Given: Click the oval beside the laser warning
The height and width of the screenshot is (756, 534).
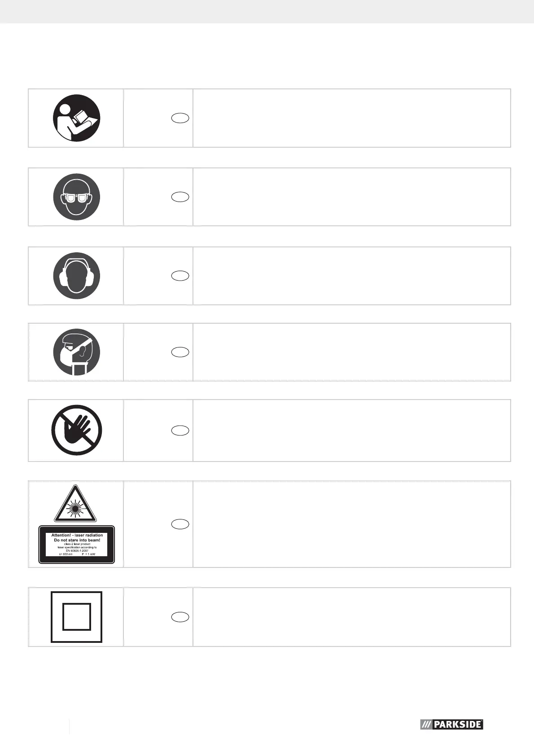Looking at the screenshot, I should (x=180, y=524).
